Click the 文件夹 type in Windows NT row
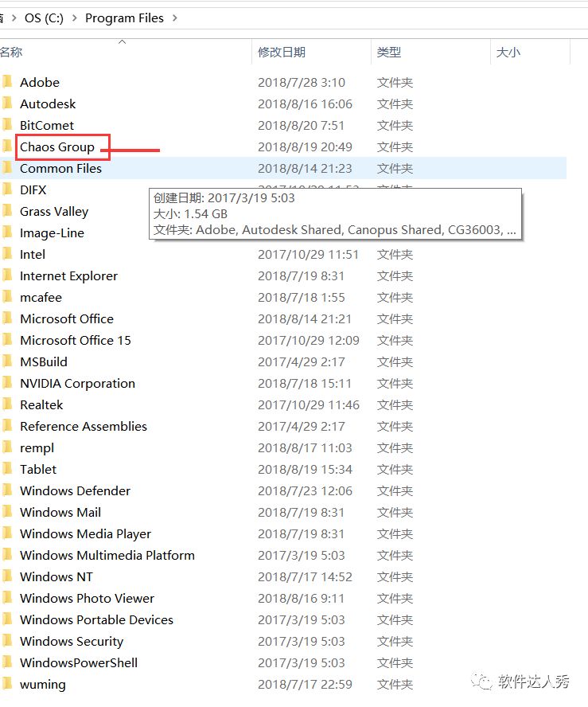The image size is (588, 707). coord(395,577)
